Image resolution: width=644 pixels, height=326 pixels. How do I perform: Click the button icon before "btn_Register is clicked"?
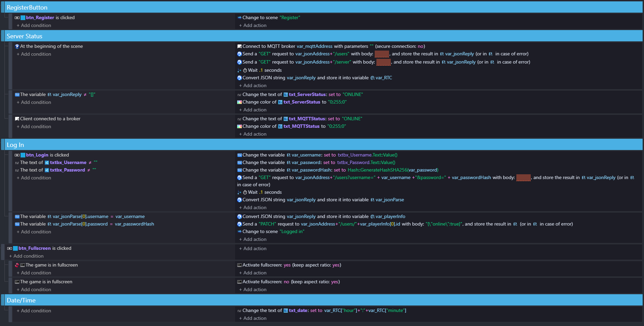point(17,18)
